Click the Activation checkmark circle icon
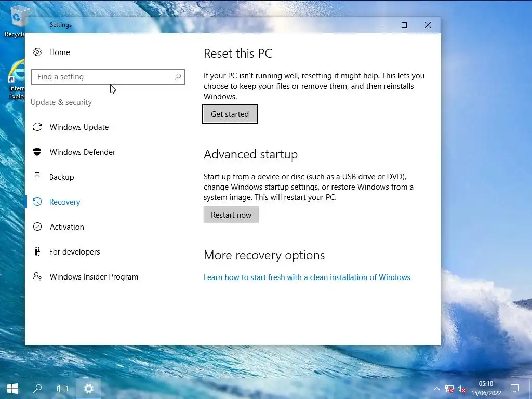 pos(37,227)
